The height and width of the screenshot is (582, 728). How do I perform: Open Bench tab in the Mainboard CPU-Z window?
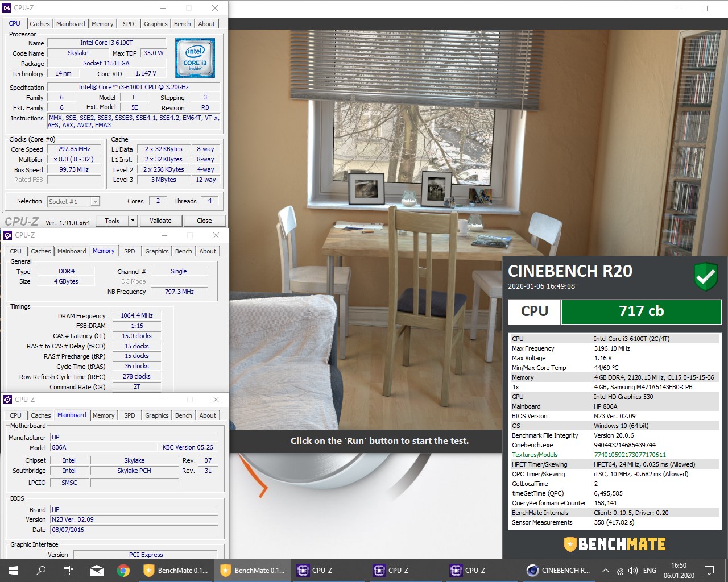click(184, 415)
